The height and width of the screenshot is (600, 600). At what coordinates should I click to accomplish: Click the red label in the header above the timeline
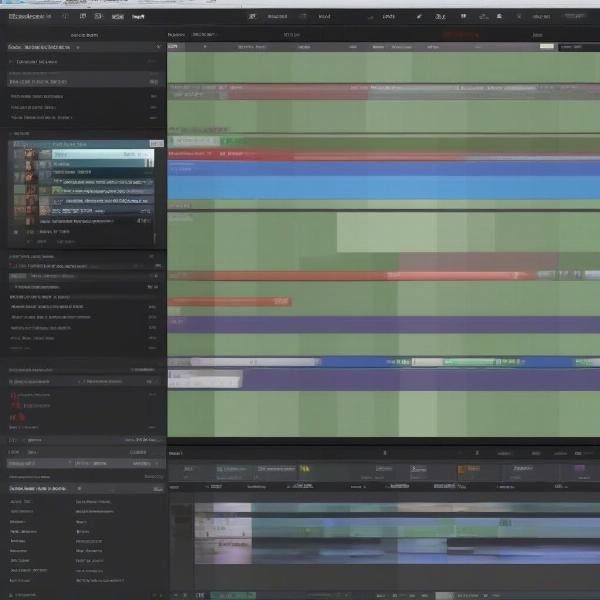tap(460, 35)
